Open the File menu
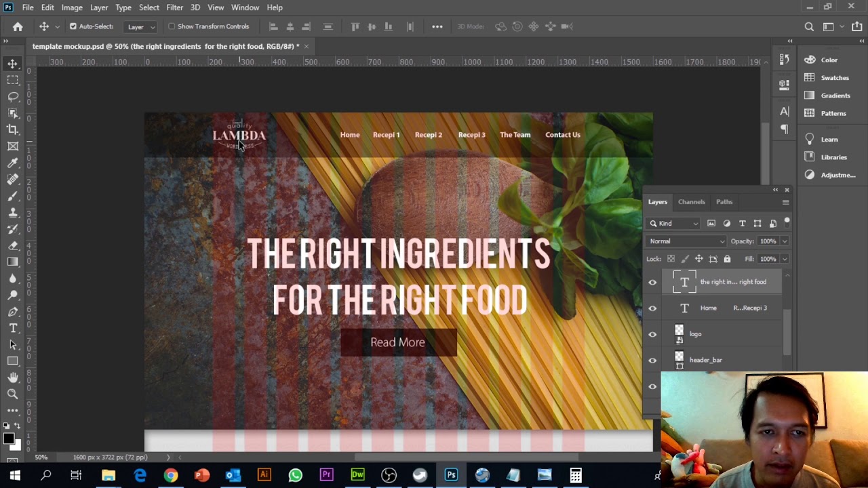868x488 pixels. tap(28, 7)
